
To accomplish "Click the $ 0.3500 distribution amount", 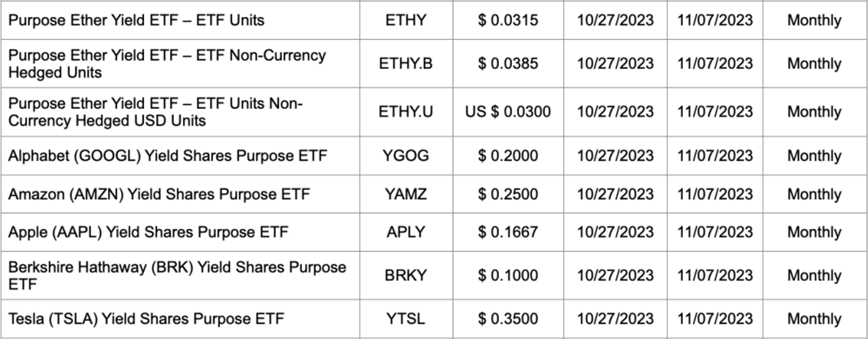I will pos(508,319).
